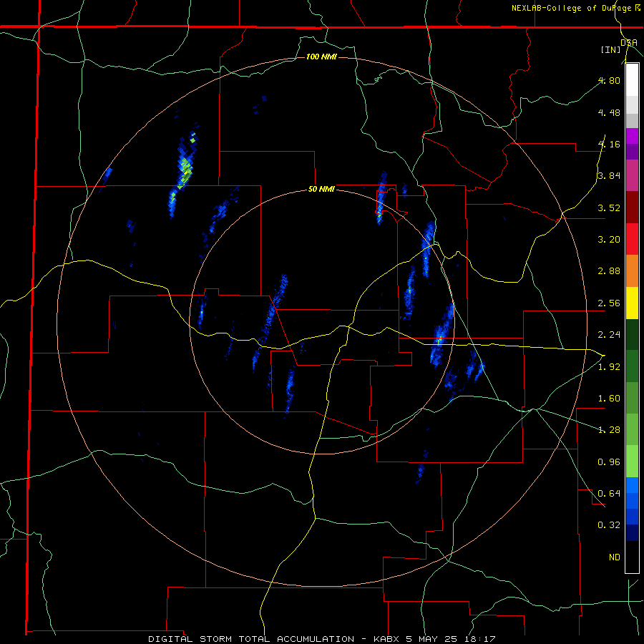
Task: Pick the light blue swatch above 0.64
Action: pyautogui.click(x=632, y=485)
